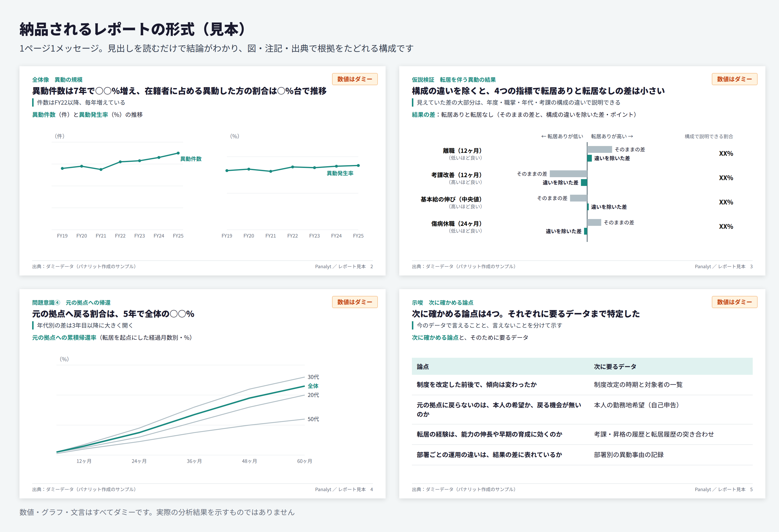779x532 pixels.
Task: Click the 構成で説明できる割合 column header
Action: point(709,136)
